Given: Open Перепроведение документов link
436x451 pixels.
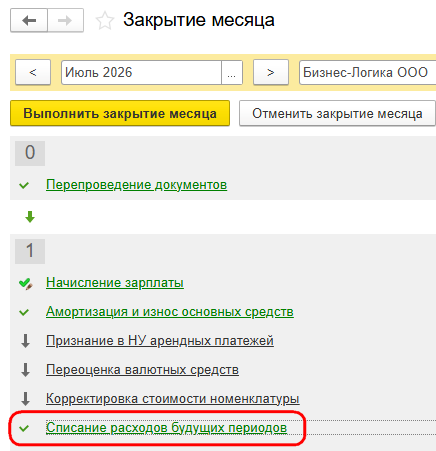Looking at the screenshot, I should pos(136,185).
